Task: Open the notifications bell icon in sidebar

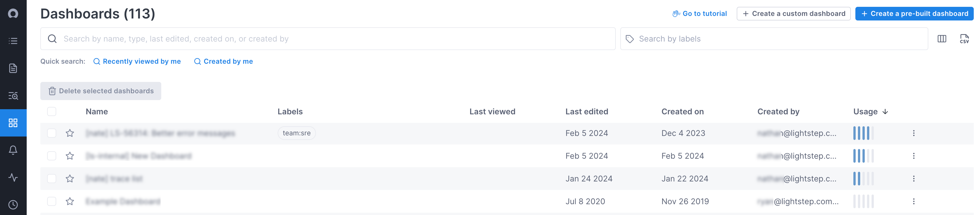Action: pos(13,150)
